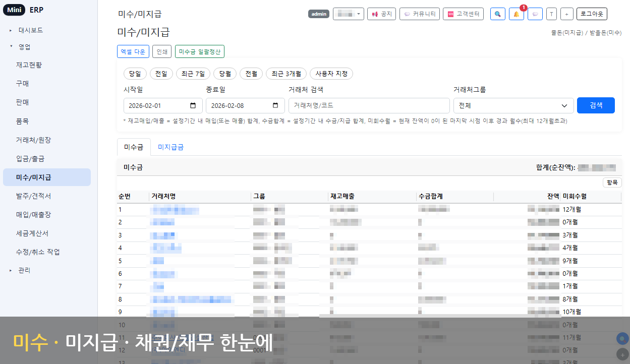
Task: Go to 구매 in sidebar
Action: pos(22,84)
